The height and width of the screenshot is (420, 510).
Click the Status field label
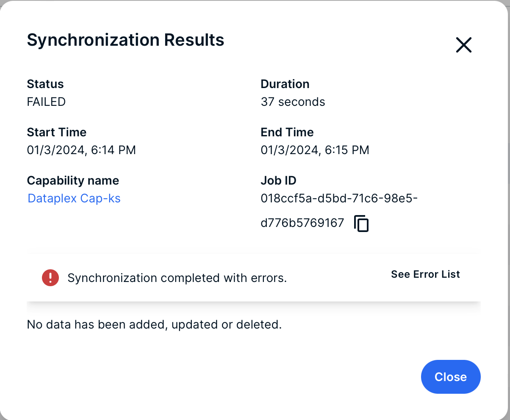[x=45, y=84]
